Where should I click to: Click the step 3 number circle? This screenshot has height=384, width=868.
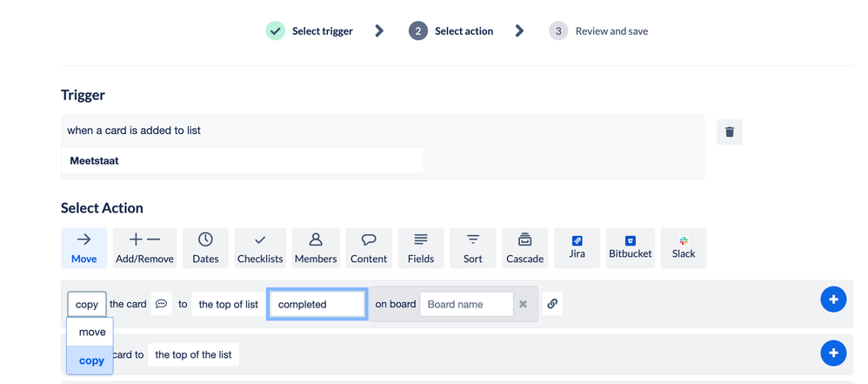(x=558, y=31)
